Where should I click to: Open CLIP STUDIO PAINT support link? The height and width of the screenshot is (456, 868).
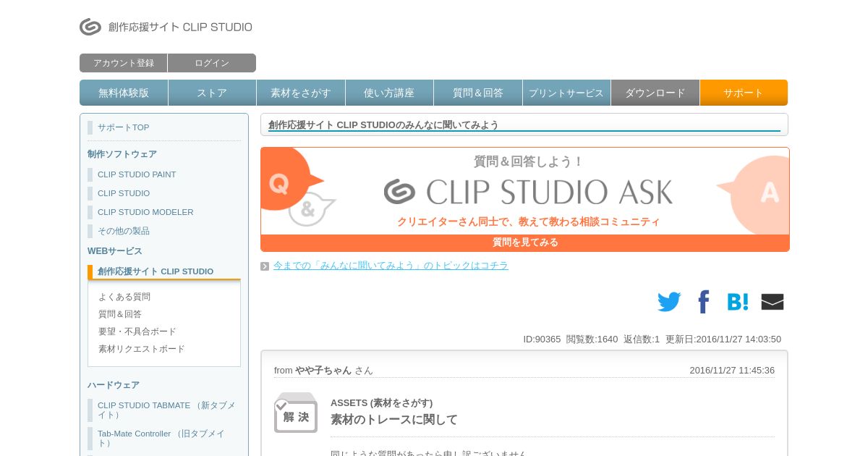tap(137, 174)
